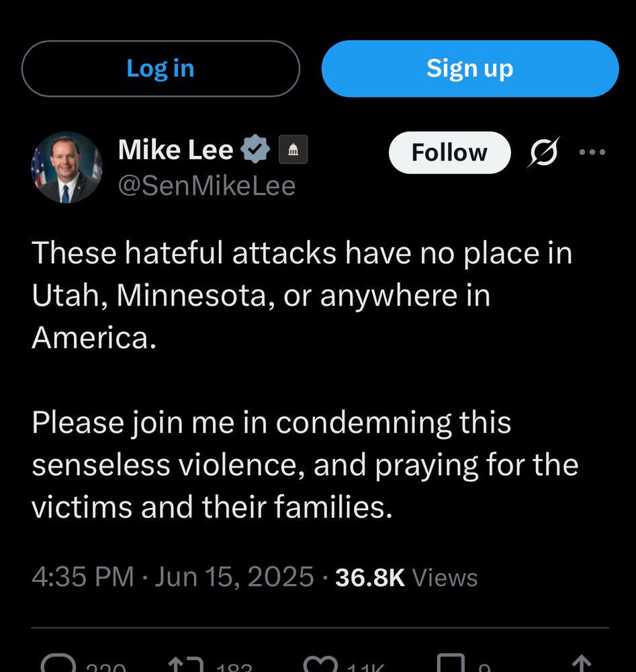This screenshot has height=672, width=636.
Task: Click the Grok slashed-circle icon
Action: [x=544, y=153]
